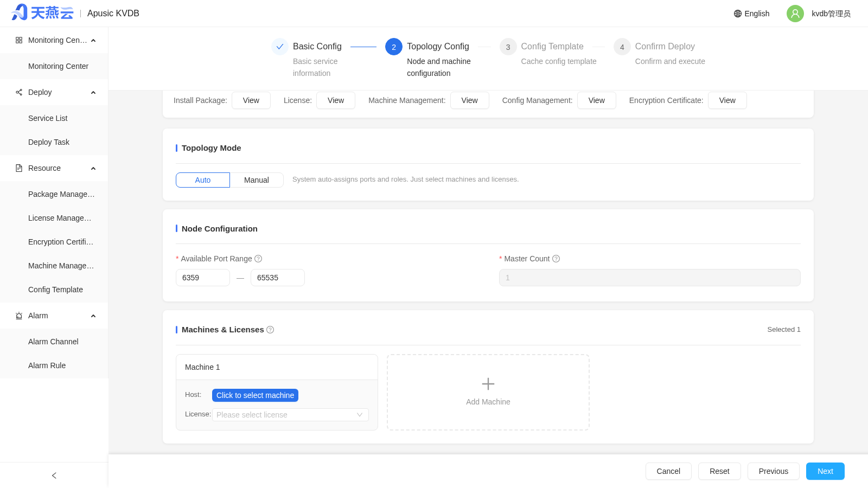The image size is (868, 488).
Task: Open Deploy Task page
Action: tap(54, 142)
